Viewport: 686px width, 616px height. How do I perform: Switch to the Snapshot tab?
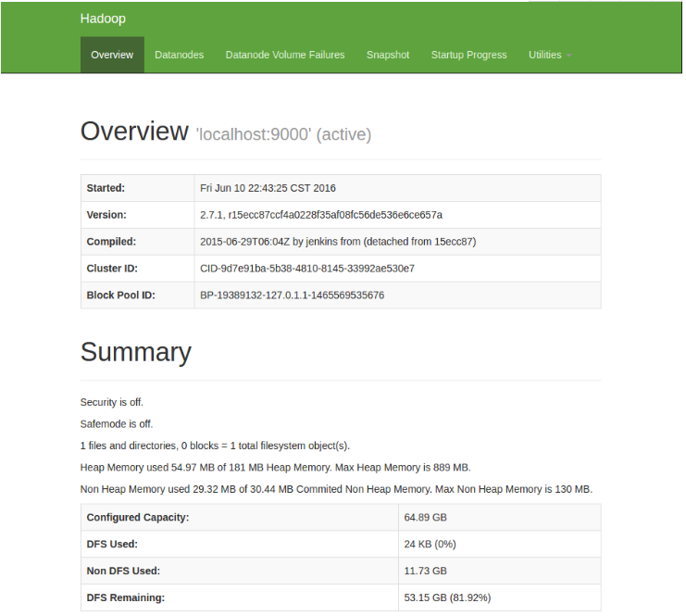tap(387, 55)
